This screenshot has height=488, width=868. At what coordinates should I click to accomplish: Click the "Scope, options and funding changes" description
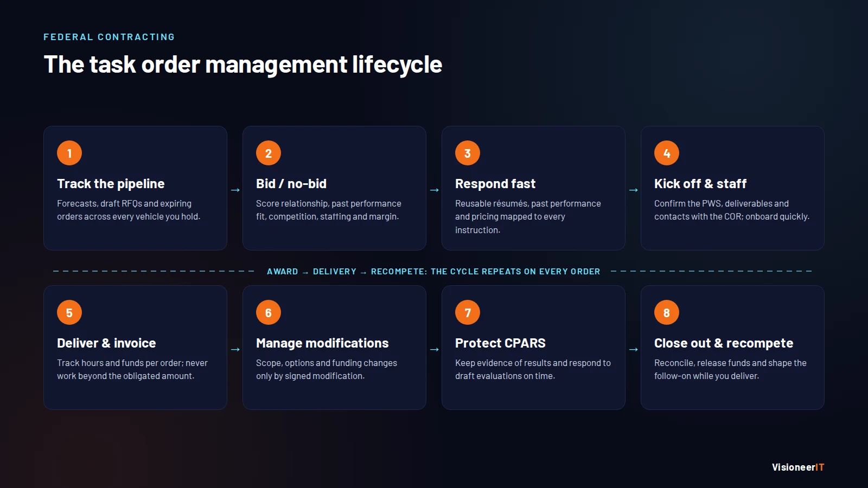(x=327, y=369)
